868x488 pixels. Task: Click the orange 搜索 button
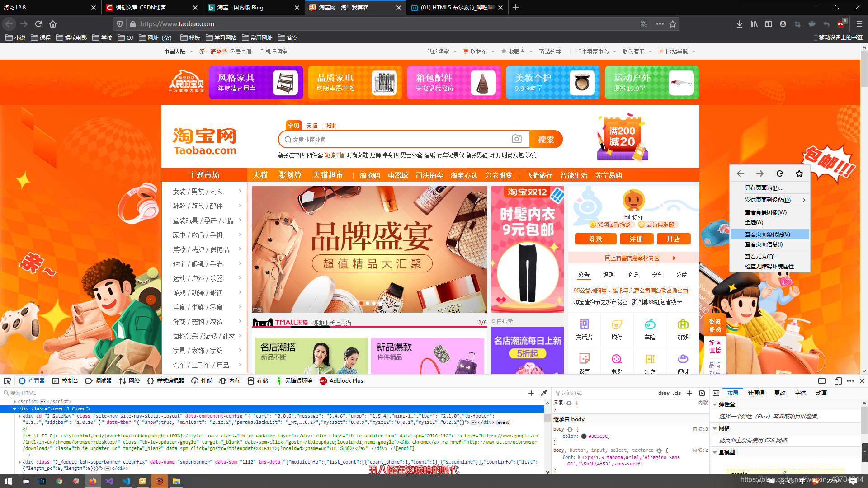546,139
